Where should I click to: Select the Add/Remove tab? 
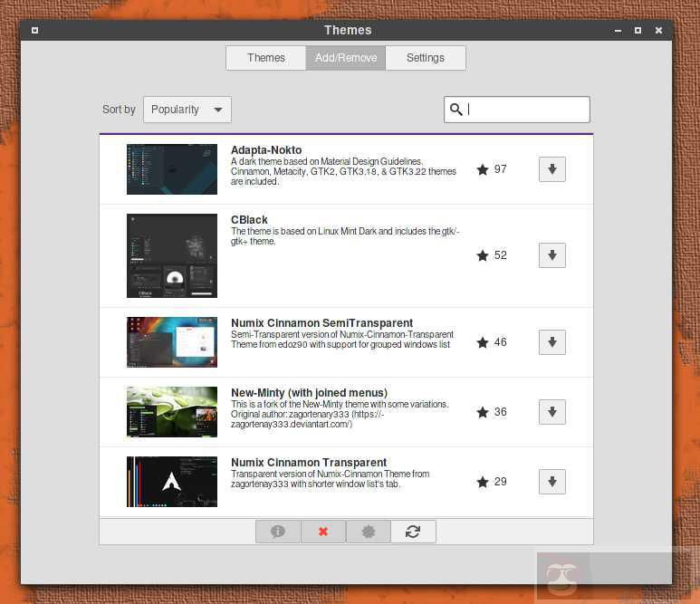click(x=346, y=58)
